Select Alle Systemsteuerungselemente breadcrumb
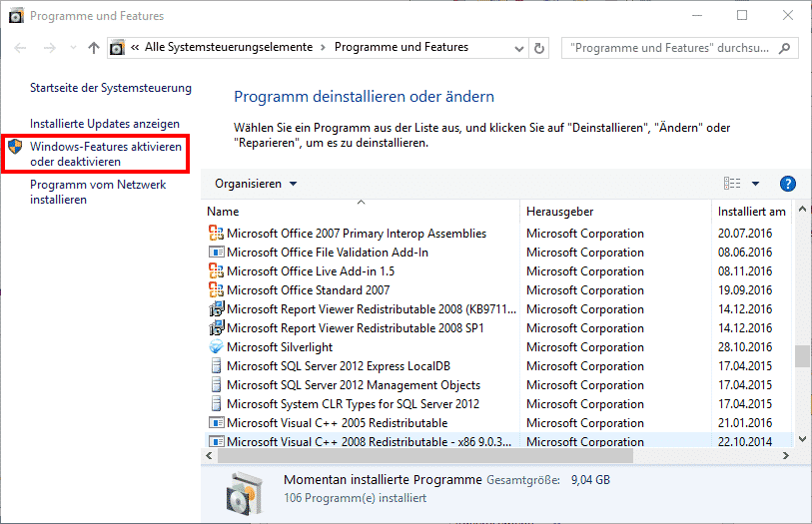Screen dimensions: 812x524 (x=229, y=47)
